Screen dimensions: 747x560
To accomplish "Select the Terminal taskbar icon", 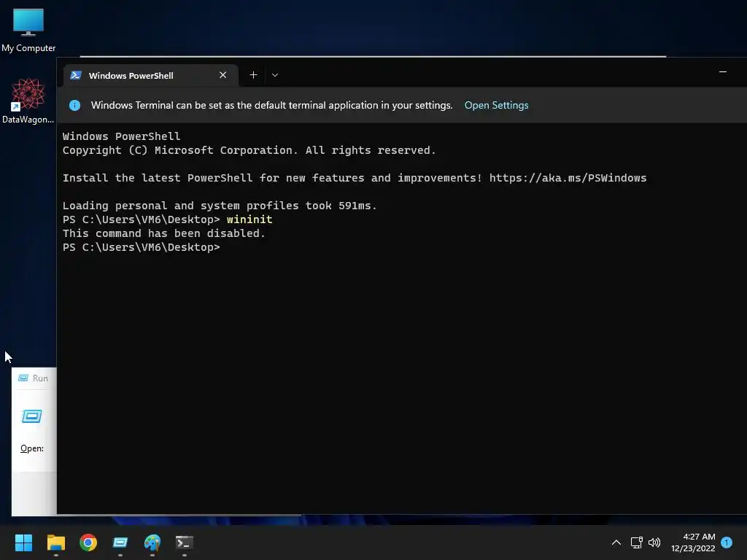I will pos(185,542).
